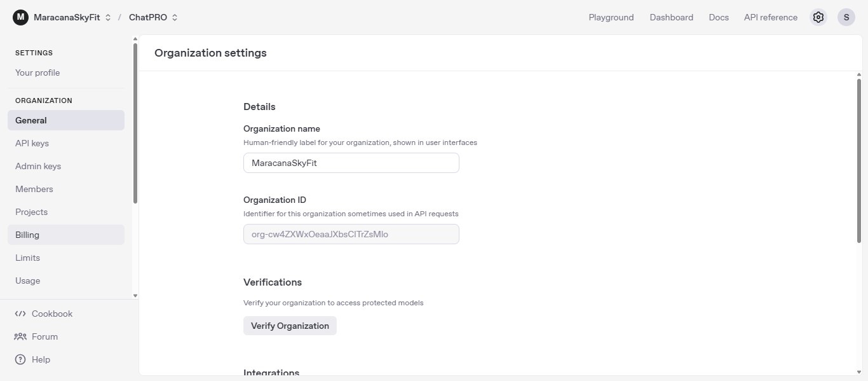Click the MaracanaSkyFit organization avatar icon
868x381 pixels.
click(20, 17)
